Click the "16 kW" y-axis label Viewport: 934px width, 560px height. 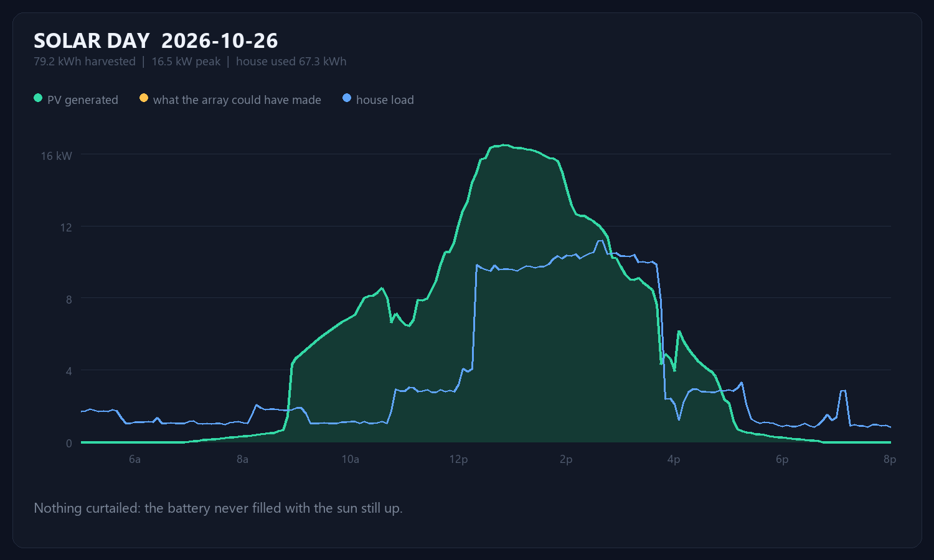[x=57, y=156]
